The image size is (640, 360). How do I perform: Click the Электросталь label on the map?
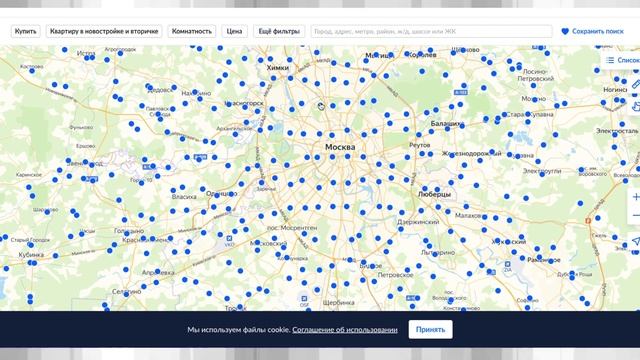click(x=617, y=131)
